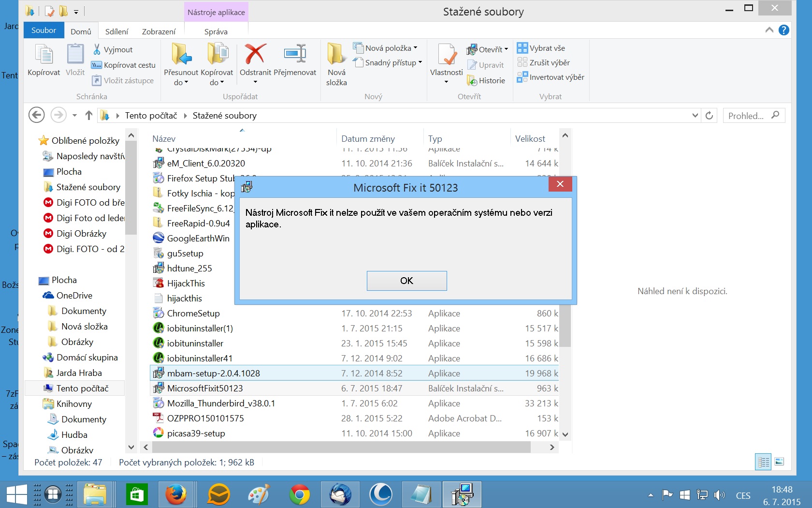Image resolution: width=812 pixels, height=508 pixels.
Task: Click the Kopírovat ribbon icon
Action: pos(43,60)
